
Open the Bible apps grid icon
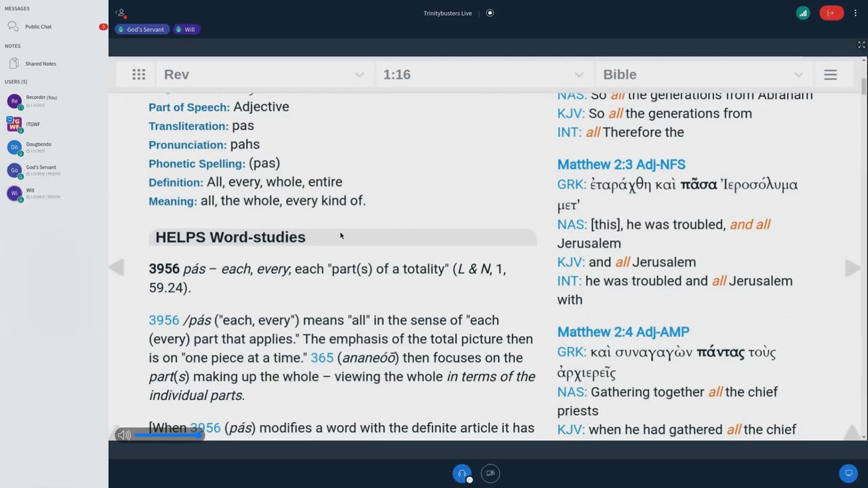pyautogui.click(x=138, y=75)
